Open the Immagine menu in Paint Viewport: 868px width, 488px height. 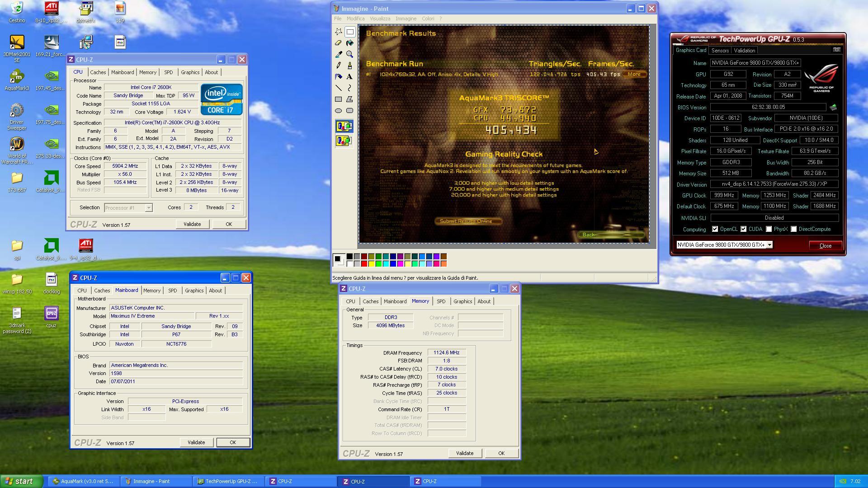coord(406,19)
